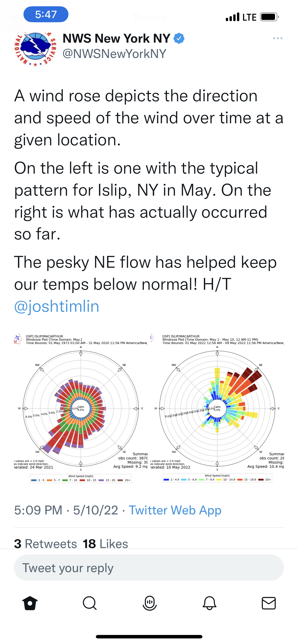Open the Search magnifier tab

90,603
